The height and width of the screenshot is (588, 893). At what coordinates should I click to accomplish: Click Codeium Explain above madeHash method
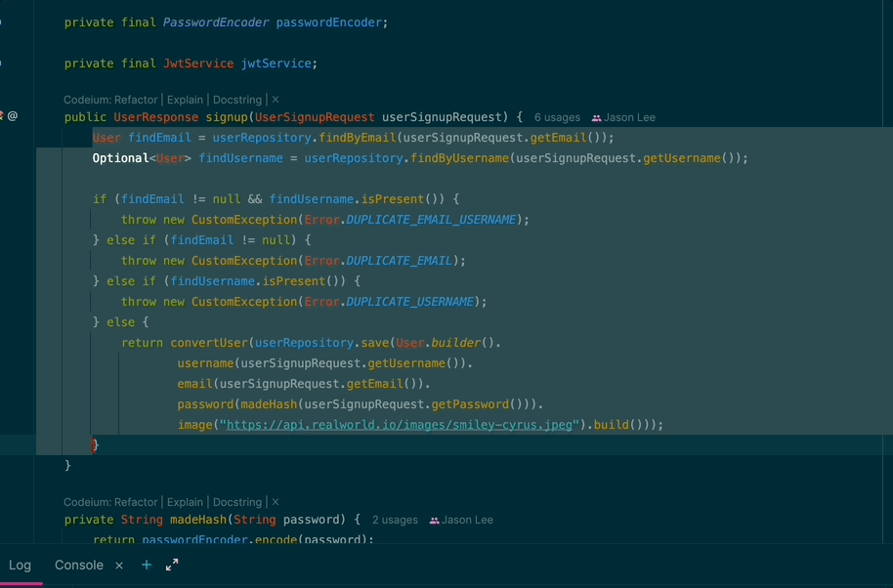point(185,502)
